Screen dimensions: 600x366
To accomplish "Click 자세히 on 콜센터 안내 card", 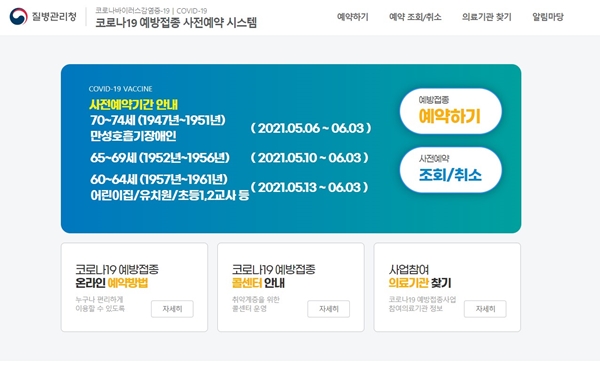I will pyautogui.click(x=328, y=309).
